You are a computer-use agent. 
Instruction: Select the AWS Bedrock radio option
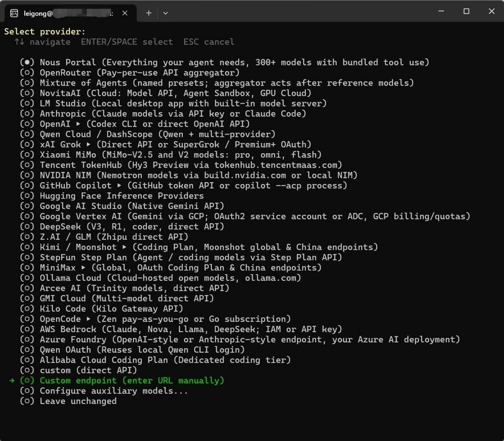27,329
